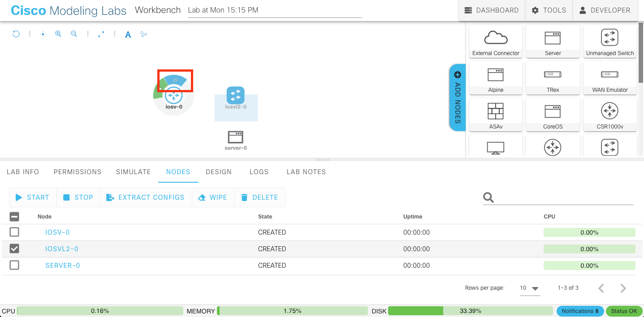Screen dimensions: 644x317
Task: Click the system CPU usage bar
Action: click(100, 311)
